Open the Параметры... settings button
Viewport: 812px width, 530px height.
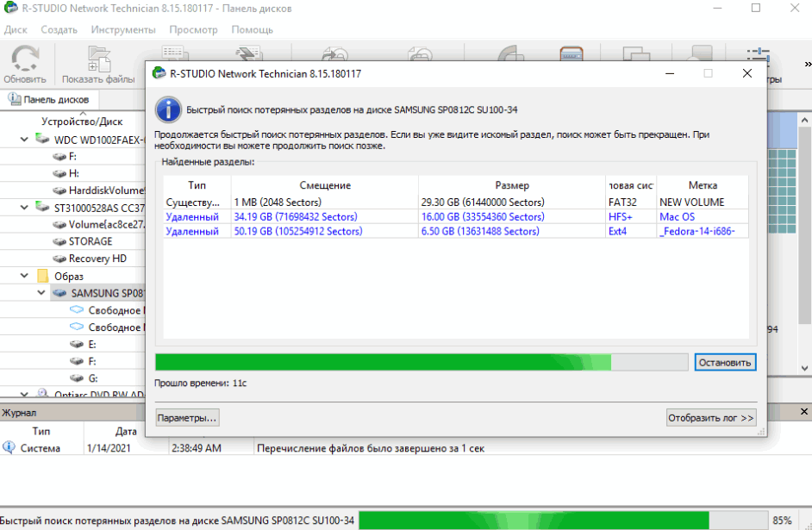pyautogui.click(x=187, y=418)
